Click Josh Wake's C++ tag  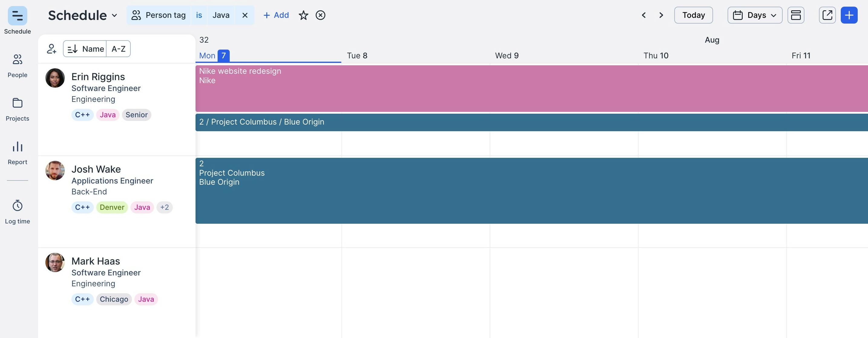pos(82,207)
